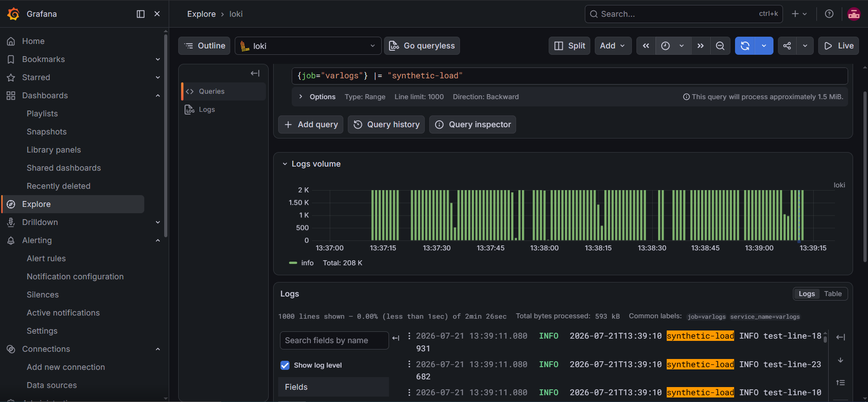Uncheck the Show log level checkbox
The image size is (868, 402).
[285, 365]
